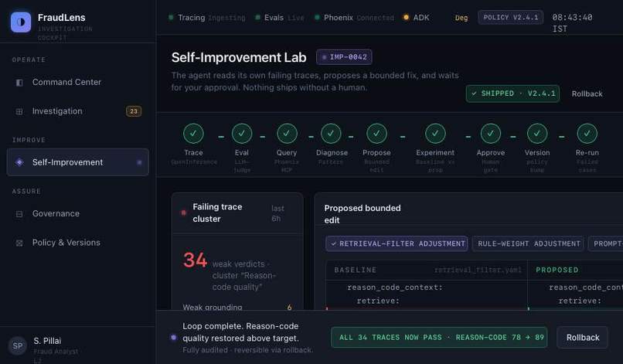
Task: Select the Trace step circle
Action: click(x=193, y=134)
